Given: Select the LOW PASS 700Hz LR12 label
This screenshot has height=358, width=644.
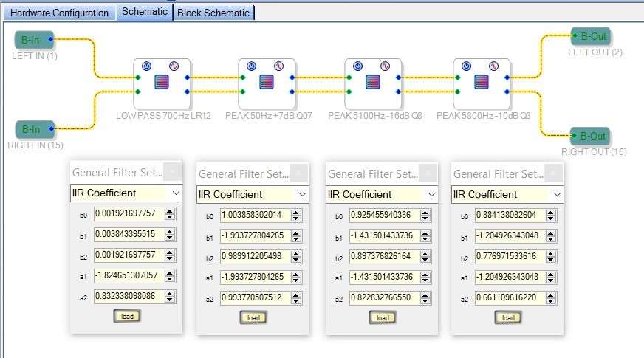Looking at the screenshot, I should 163,116.
